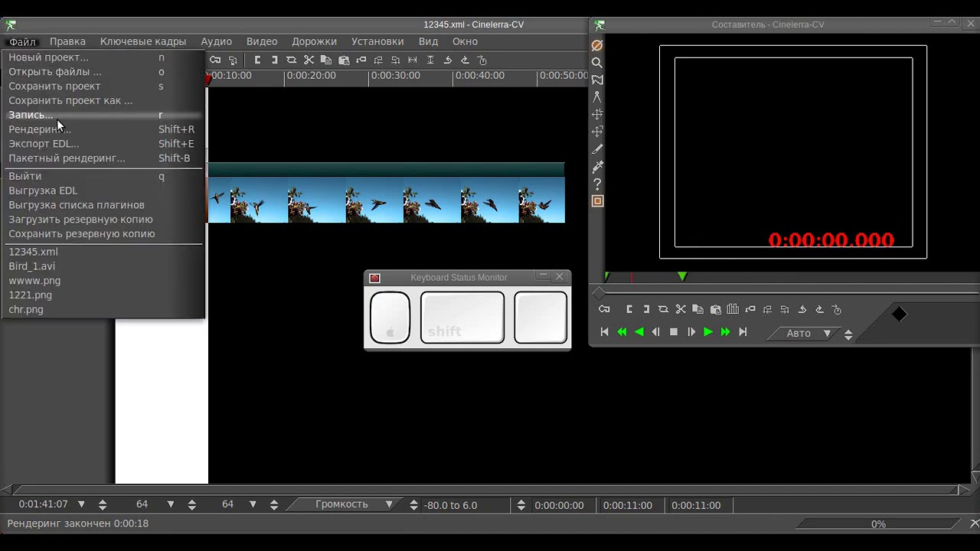Screen dimensions: 980x551
Task: Click the Compositor position slider handle
Action: point(599,294)
